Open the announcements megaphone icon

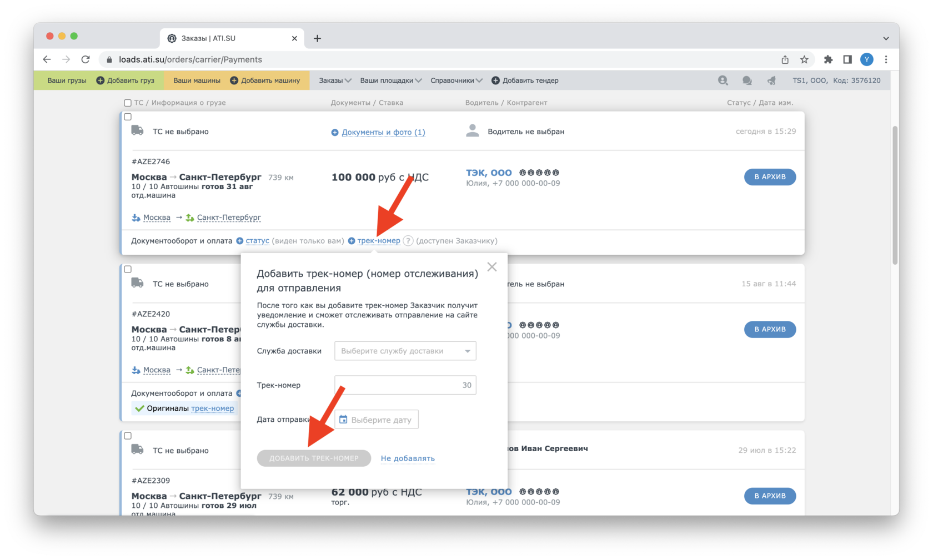click(771, 80)
